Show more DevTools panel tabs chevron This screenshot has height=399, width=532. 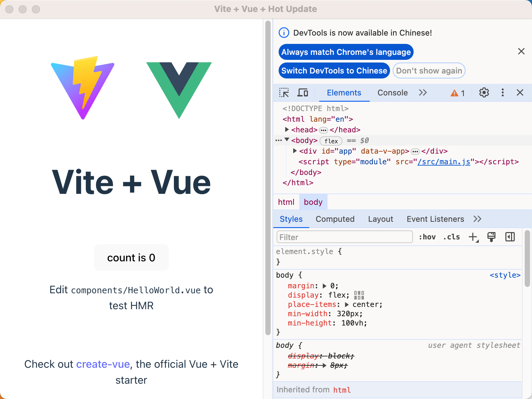point(423,92)
